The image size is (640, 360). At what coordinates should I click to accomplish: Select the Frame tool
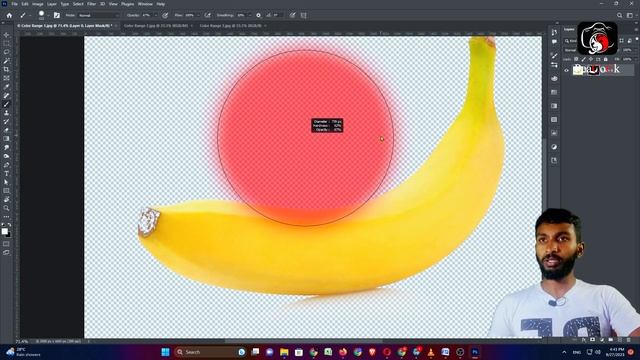pyautogui.click(x=7, y=78)
